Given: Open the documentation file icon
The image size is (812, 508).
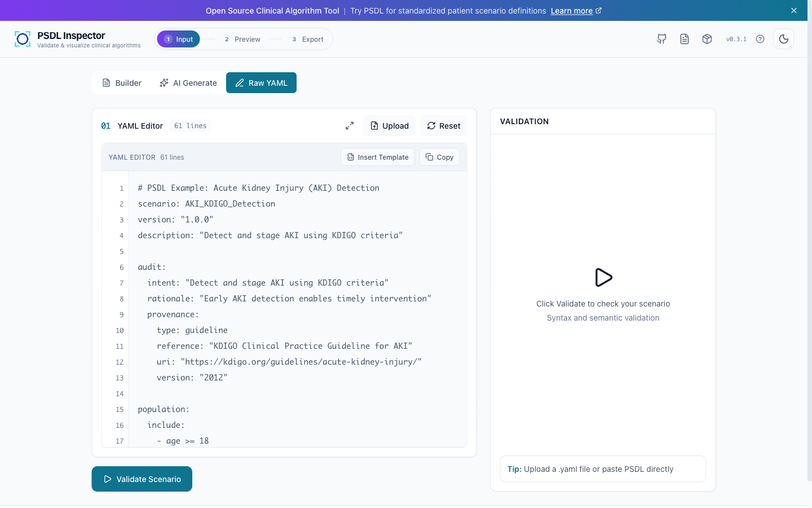Looking at the screenshot, I should 684,39.
